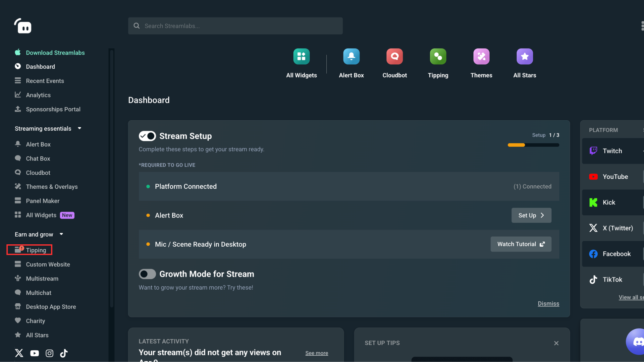Click the Dismiss link

[548, 304]
